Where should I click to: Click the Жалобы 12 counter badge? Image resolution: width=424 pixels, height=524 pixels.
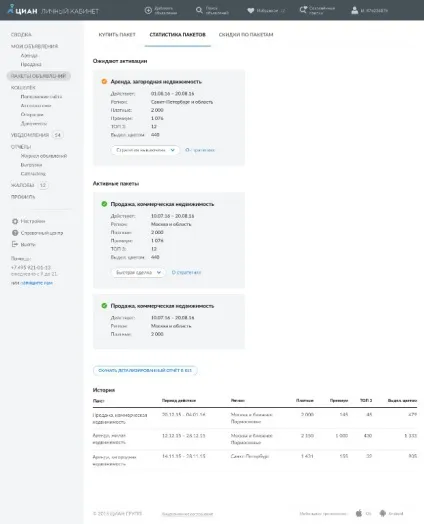click(x=43, y=185)
